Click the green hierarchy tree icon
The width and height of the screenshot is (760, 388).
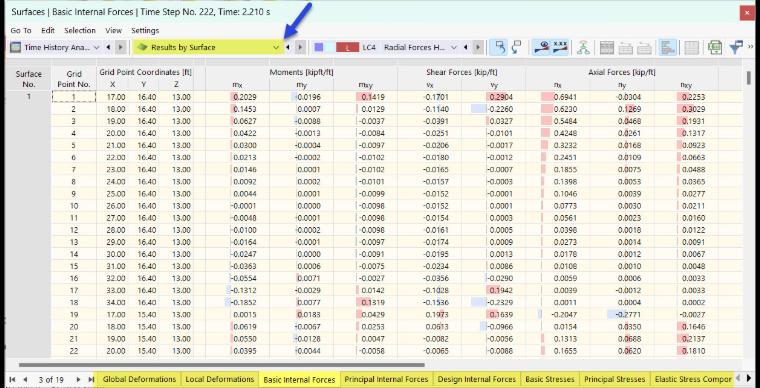click(x=583, y=47)
